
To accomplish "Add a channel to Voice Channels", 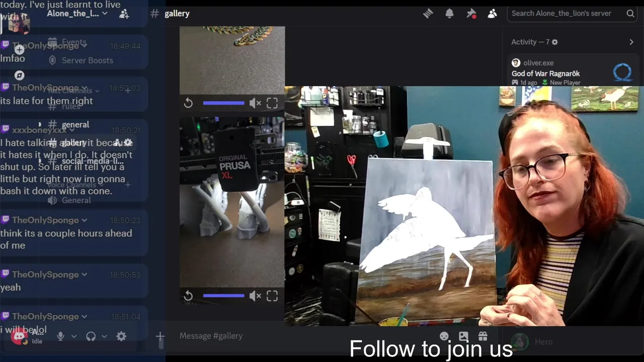I will (128, 185).
